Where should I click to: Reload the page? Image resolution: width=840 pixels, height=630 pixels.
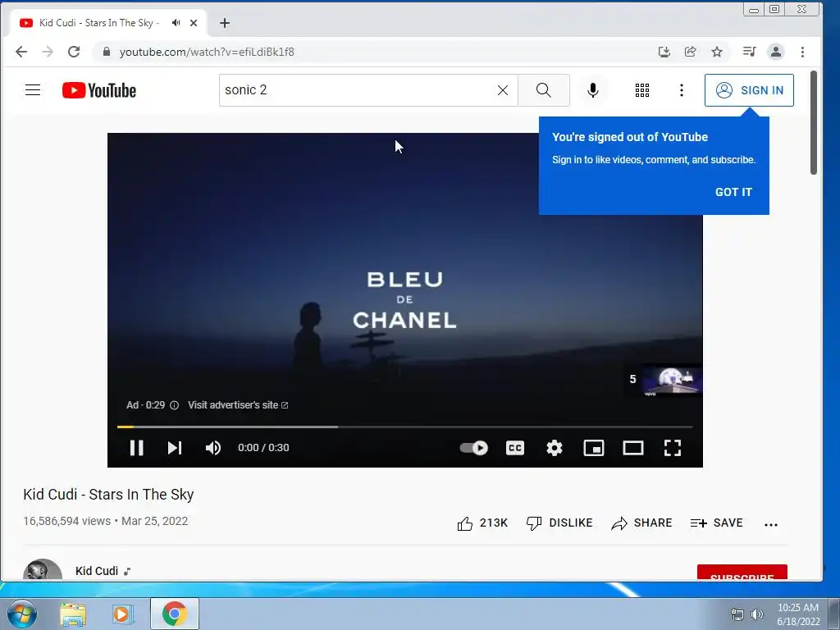coord(74,52)
